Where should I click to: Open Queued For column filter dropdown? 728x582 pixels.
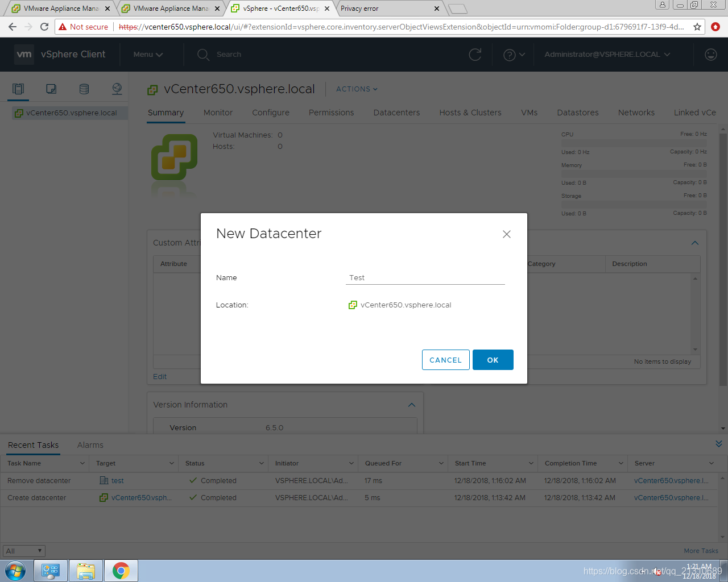[441, 463]
